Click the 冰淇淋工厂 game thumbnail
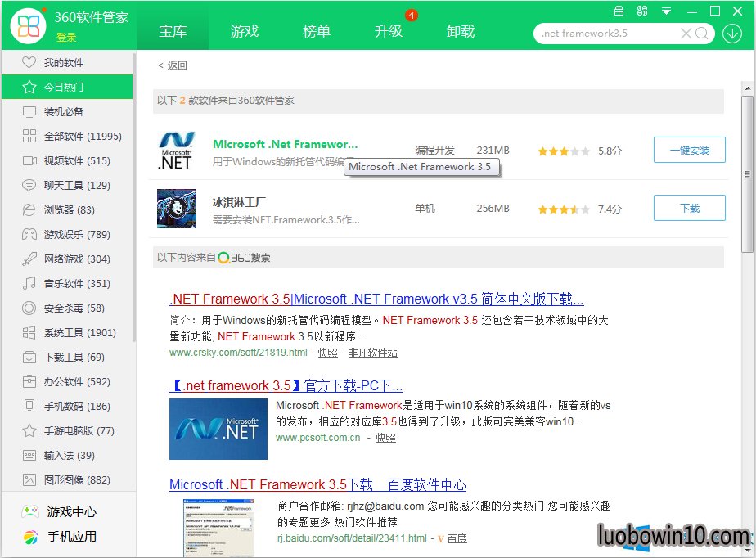Image resolution: width=756 pixels, height=558 pixels. click(177, 209)
